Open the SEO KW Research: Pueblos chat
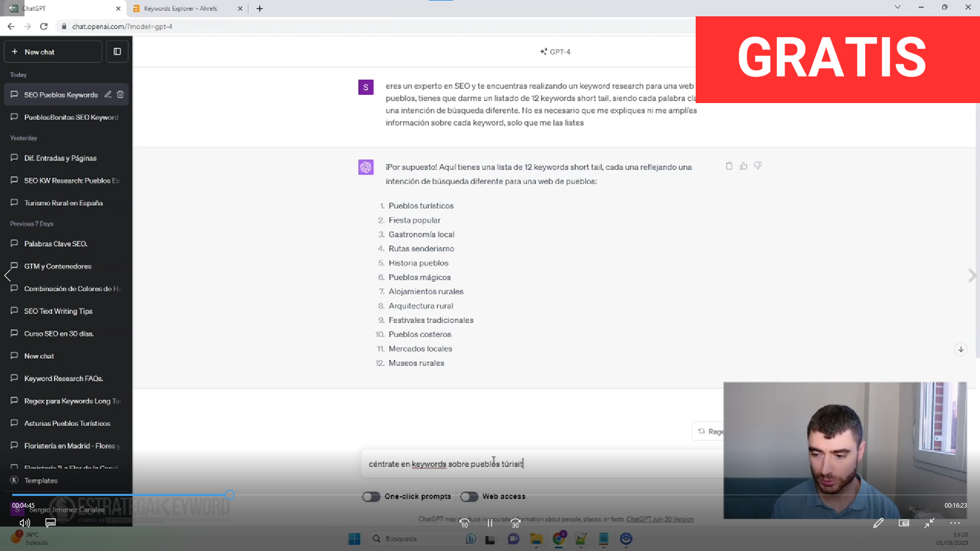This screenshot has height=551, width=980. point(66,180)
